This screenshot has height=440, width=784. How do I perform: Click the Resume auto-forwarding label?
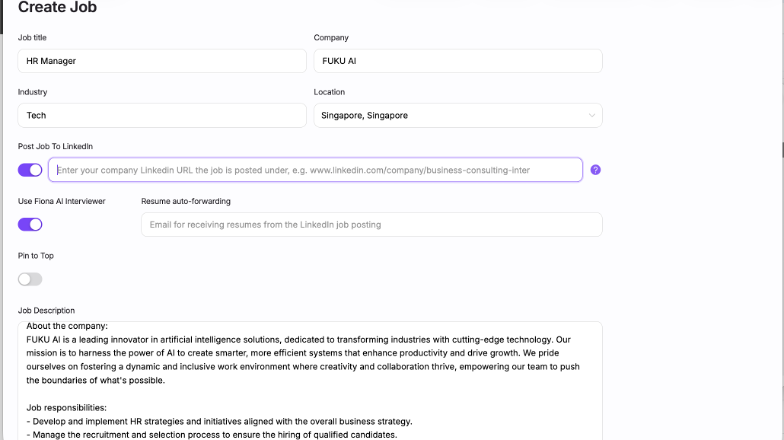point(186,201)
